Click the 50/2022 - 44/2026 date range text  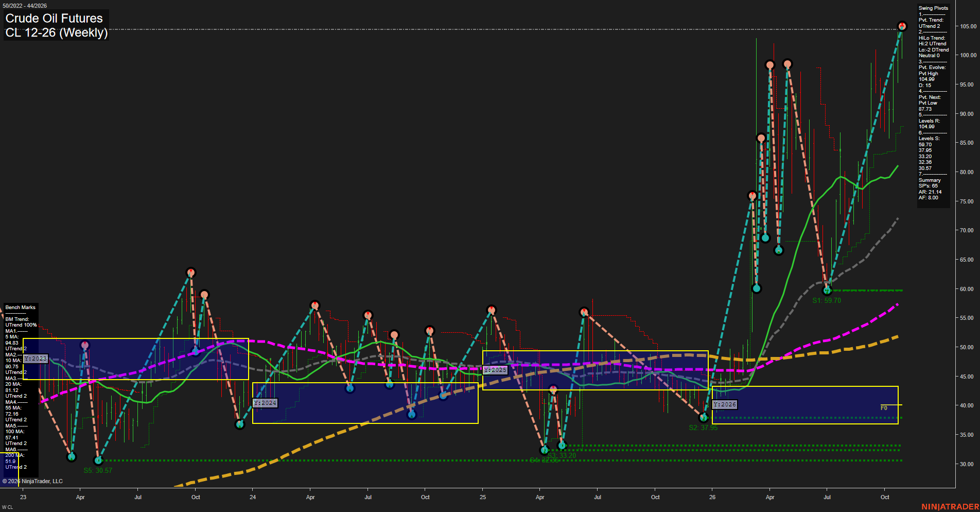click(x=25, y=6)
